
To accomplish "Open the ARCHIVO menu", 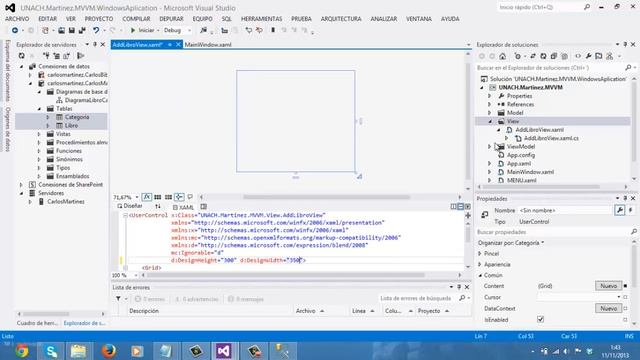I will (17, 19).
